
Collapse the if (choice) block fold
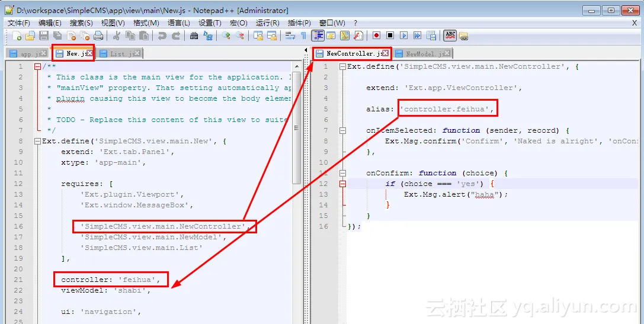tap(343, 184)
